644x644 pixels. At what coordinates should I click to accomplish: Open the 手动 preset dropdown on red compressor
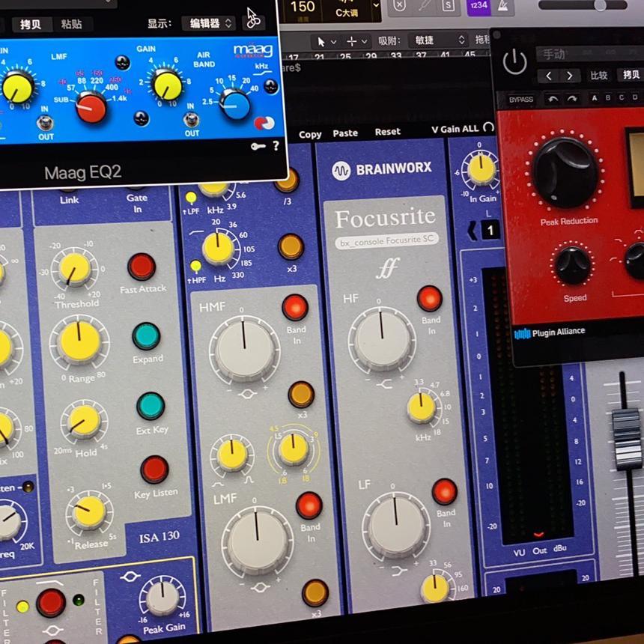pyautogui.click(x=590, y=53)
